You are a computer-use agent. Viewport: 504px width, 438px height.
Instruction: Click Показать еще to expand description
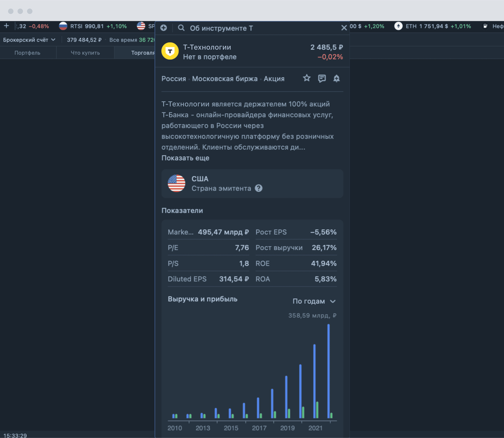click(185, 158)
